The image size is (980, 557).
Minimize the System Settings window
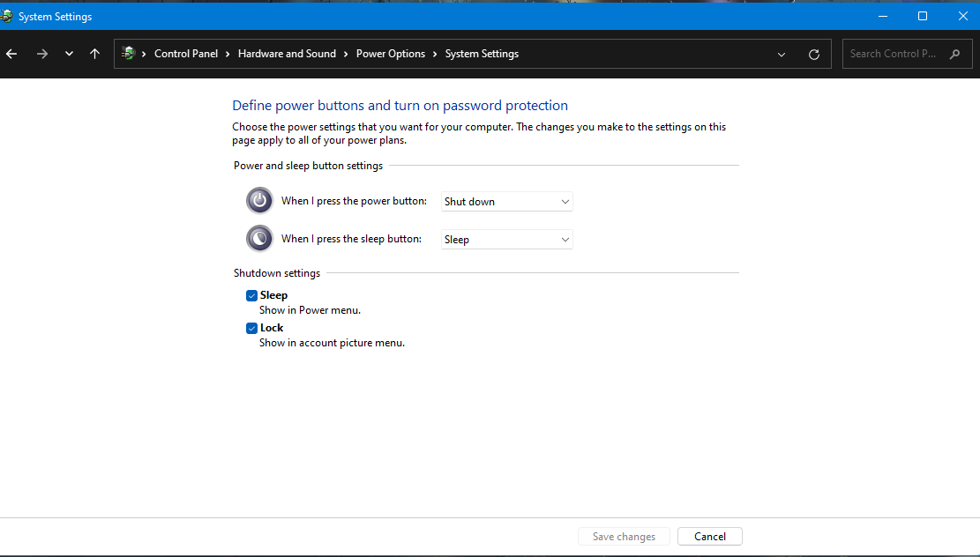[883, 16]
